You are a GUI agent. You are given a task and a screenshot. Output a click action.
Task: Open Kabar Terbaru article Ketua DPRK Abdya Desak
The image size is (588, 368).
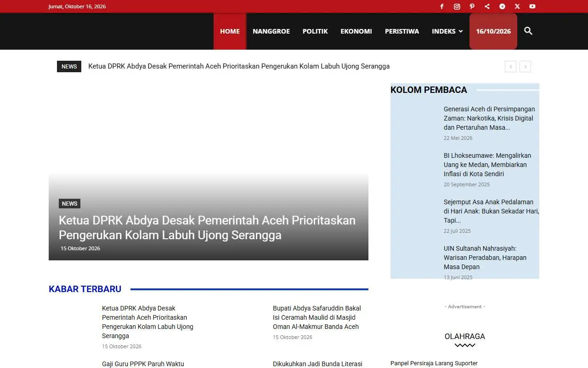point(147,322)
